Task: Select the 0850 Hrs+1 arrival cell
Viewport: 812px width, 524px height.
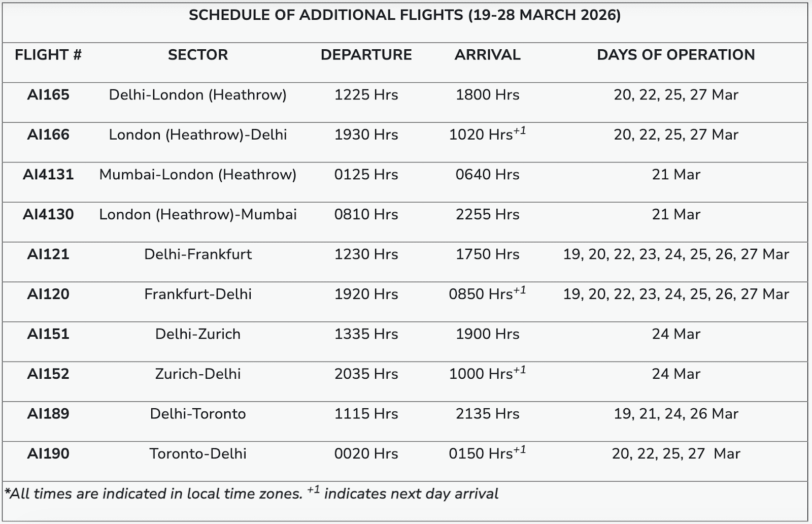Action: (x=487, y=294)
